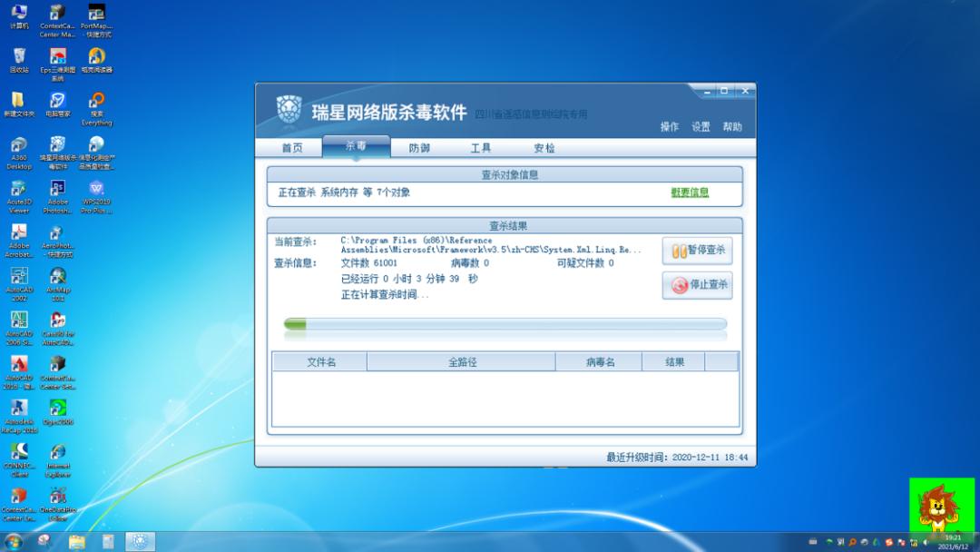Stop the scan using 停止查杀
The height and width of the screenshot is (552, 980).
tap(697, 286)
